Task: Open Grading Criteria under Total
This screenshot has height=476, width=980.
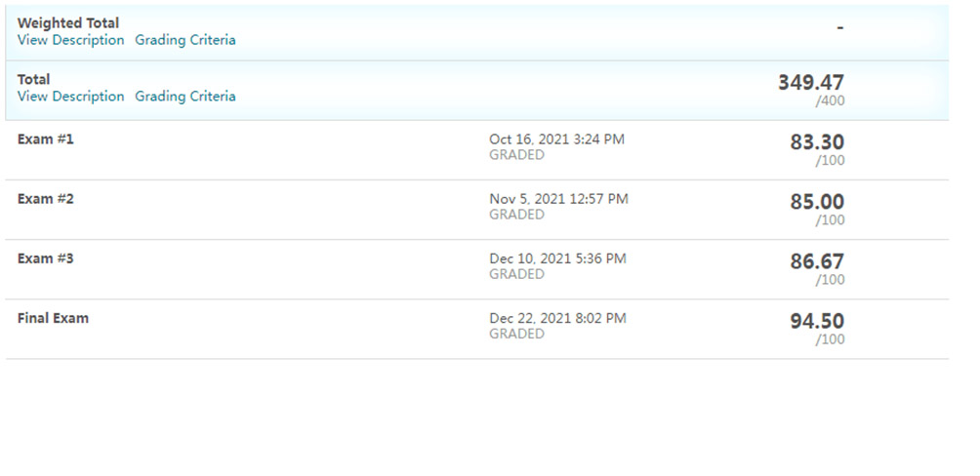Action: (x=185, y=97)
